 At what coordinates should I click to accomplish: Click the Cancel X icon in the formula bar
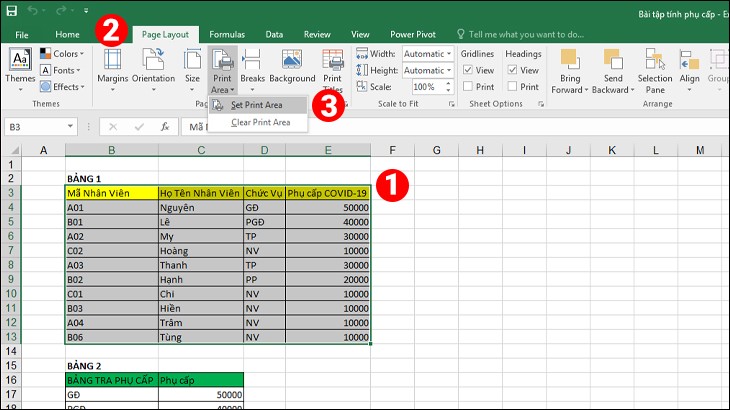(113, 127)
